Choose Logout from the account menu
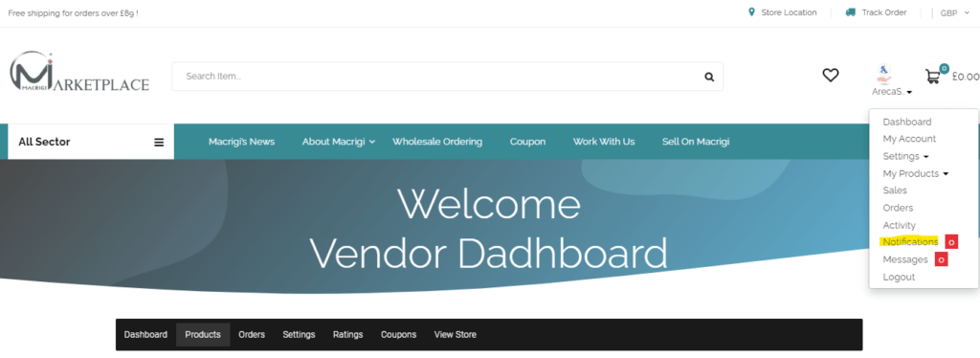980x358 pixels. click(899, 277)
